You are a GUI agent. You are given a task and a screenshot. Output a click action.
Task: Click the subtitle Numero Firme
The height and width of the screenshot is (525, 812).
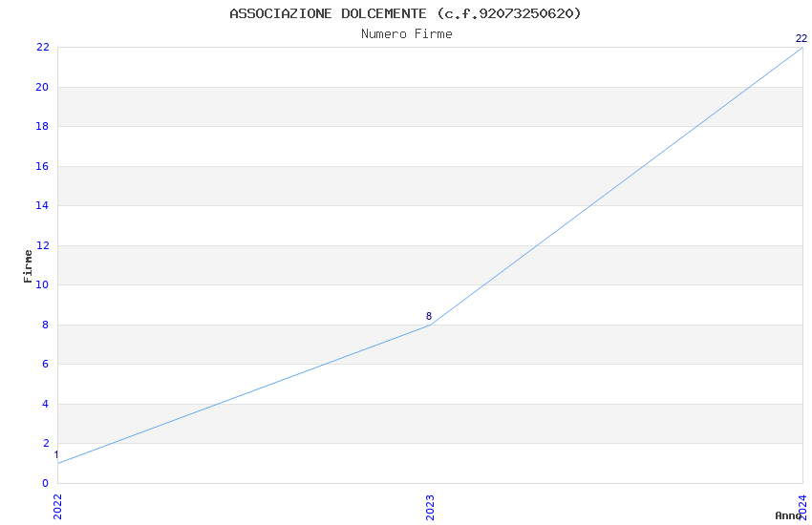(x=407, y=34)
